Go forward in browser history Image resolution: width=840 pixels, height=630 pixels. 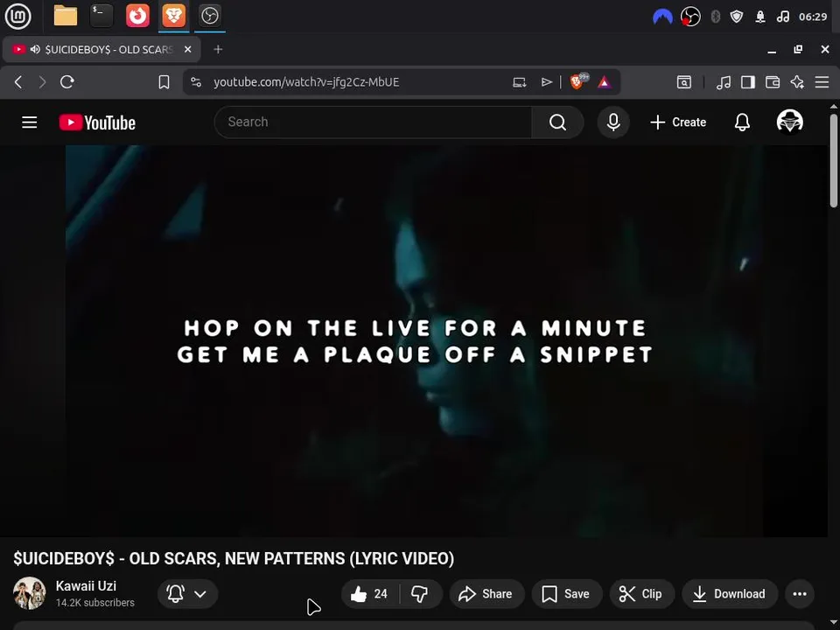point(42,82)
